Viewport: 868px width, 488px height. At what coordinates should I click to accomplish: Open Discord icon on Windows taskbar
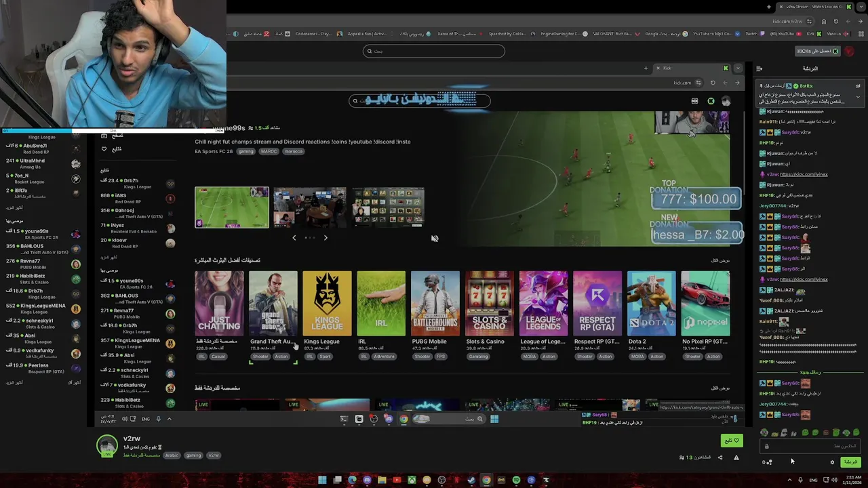coord(367,480)
